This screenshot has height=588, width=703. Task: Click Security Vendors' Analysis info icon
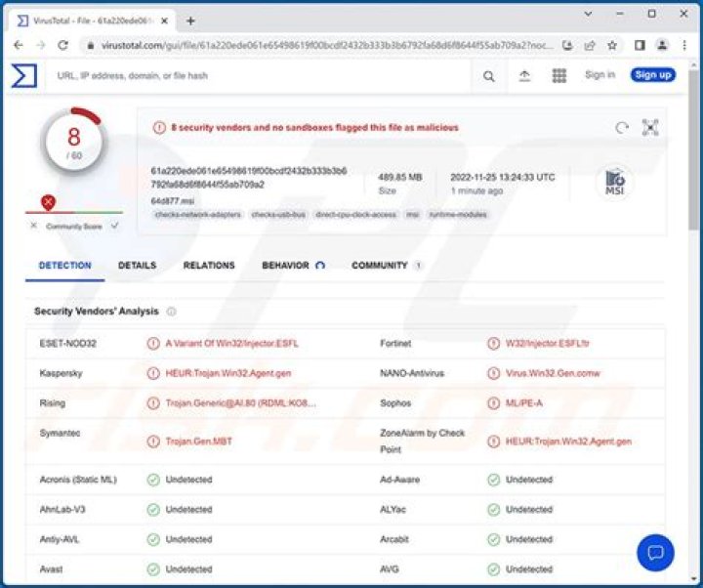point(172,312)
